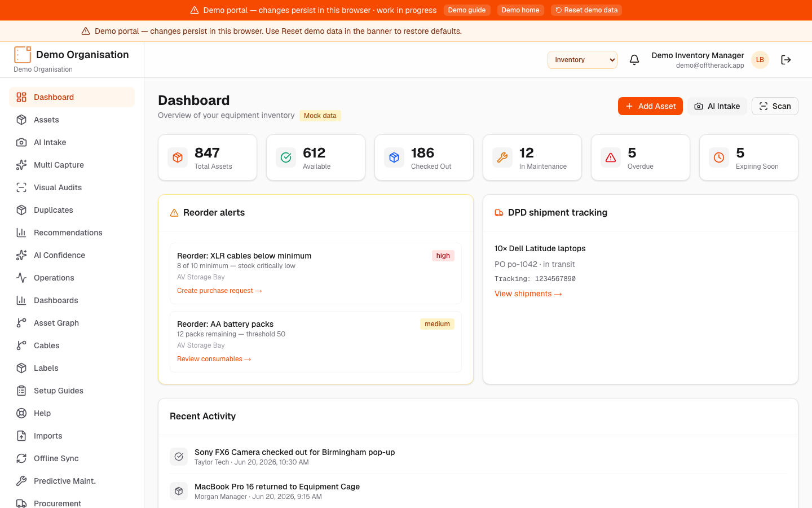The height and width of the screenshot is (508, 812).
Task: Click Reset demo data button
Action: (x=586, y=10)
